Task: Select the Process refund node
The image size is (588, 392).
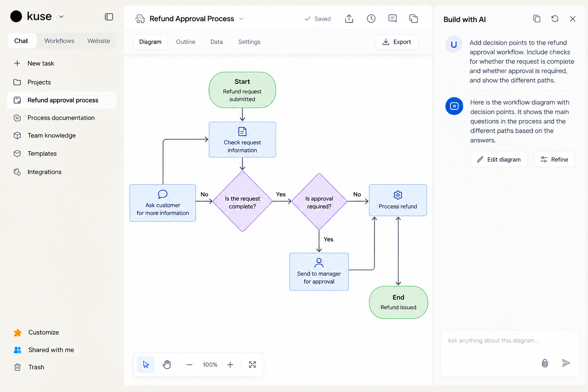Action: tap(398, 200)
